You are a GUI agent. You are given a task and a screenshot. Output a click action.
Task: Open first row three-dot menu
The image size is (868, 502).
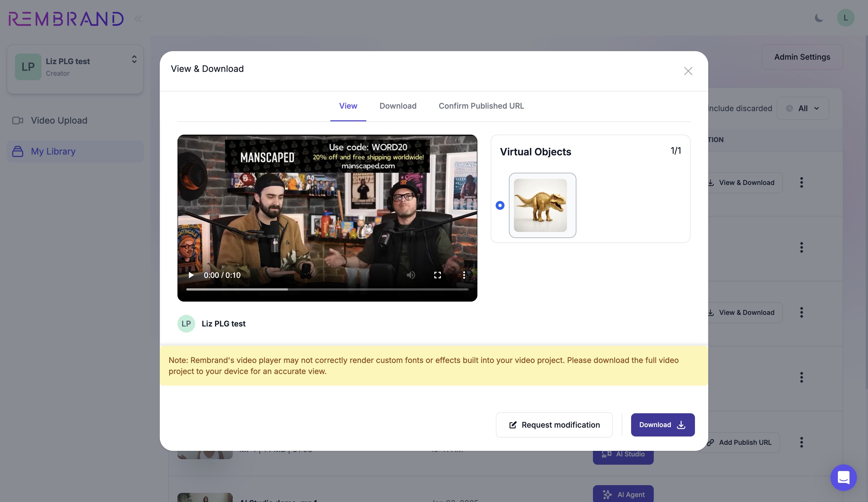pos(802,183)
